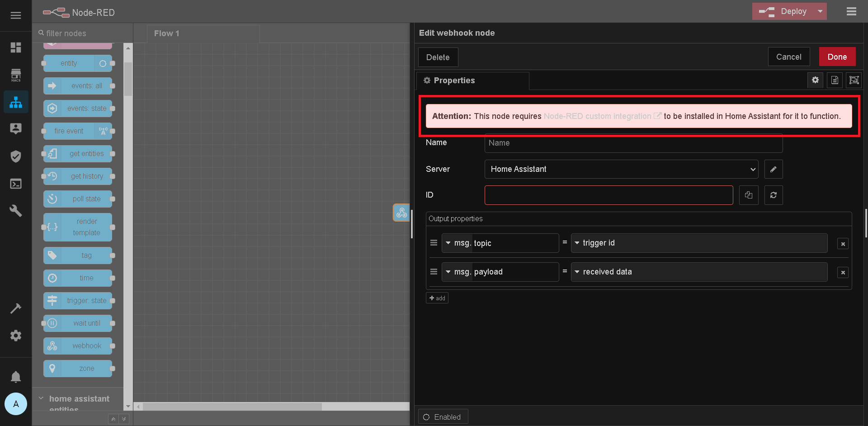Open developer tools hammer icon in sidebar
The height and width of the screenshot is (426, 868).
(16, 308)
